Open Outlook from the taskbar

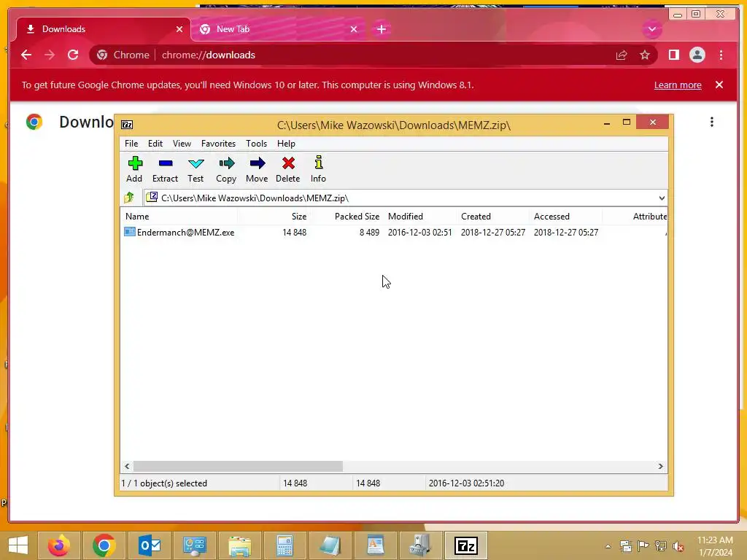tap(149, 545)
